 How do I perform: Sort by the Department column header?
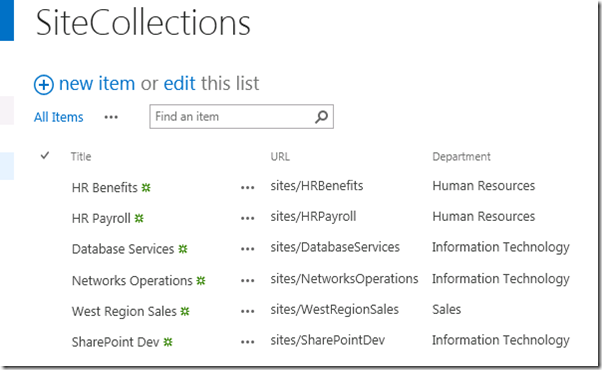[461, 157]
